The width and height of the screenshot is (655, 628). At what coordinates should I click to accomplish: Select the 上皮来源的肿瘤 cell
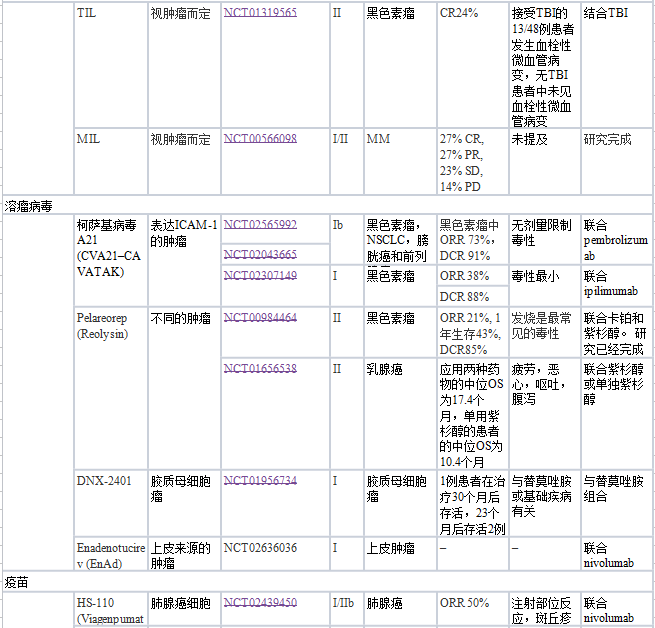[184, 554]
